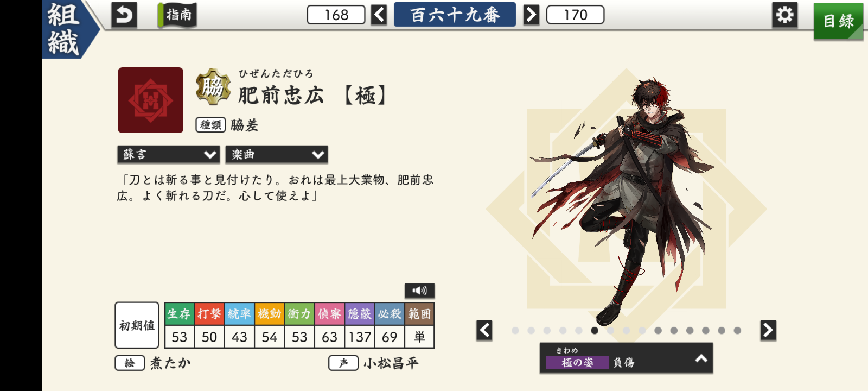This screenshot has height=391, width=868.
Task: Show next character illustration arrow
Action: click(768, 330)
